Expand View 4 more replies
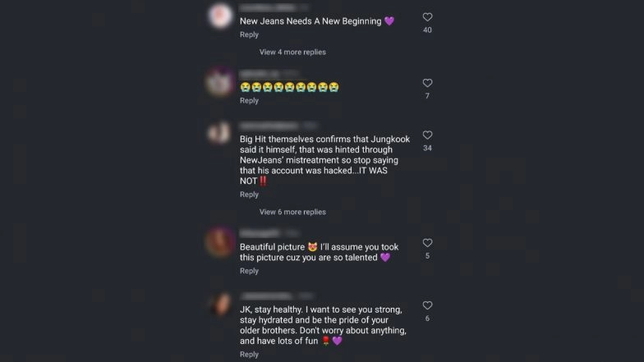Image resolution: width=644 pixels, height=362 pixels. click(292, 53)
